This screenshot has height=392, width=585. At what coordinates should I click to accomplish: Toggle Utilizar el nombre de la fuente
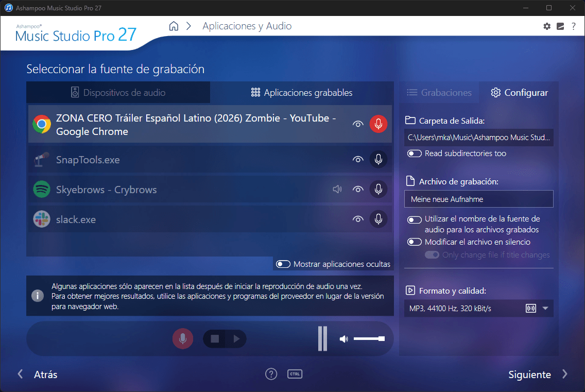[415, 219]
